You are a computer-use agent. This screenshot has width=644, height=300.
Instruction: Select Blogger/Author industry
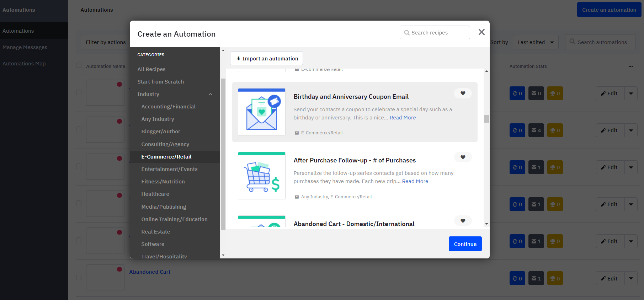click(161, 132)
